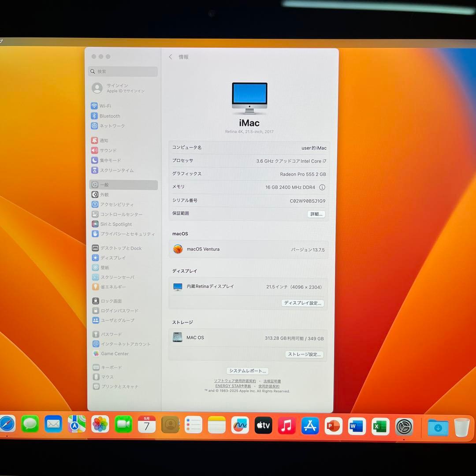Screen dimensions: 476x476
Task: Click the 検索 search field
Action: [x=122, y=71]
